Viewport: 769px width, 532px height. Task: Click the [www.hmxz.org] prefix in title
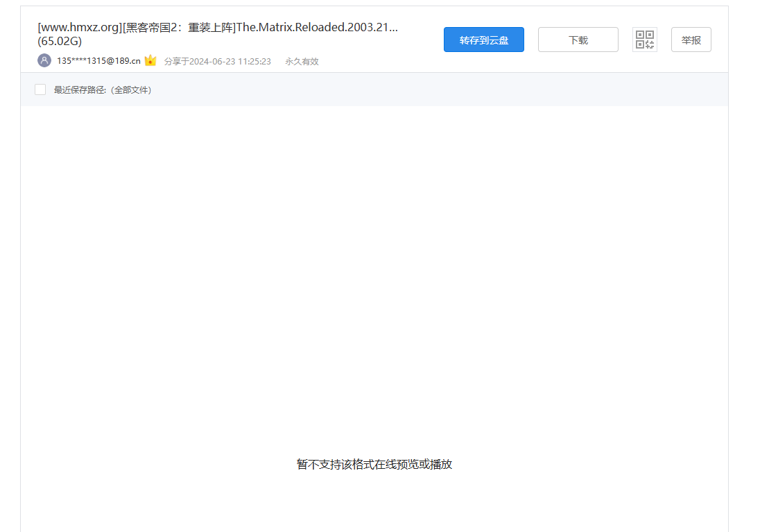80,28
